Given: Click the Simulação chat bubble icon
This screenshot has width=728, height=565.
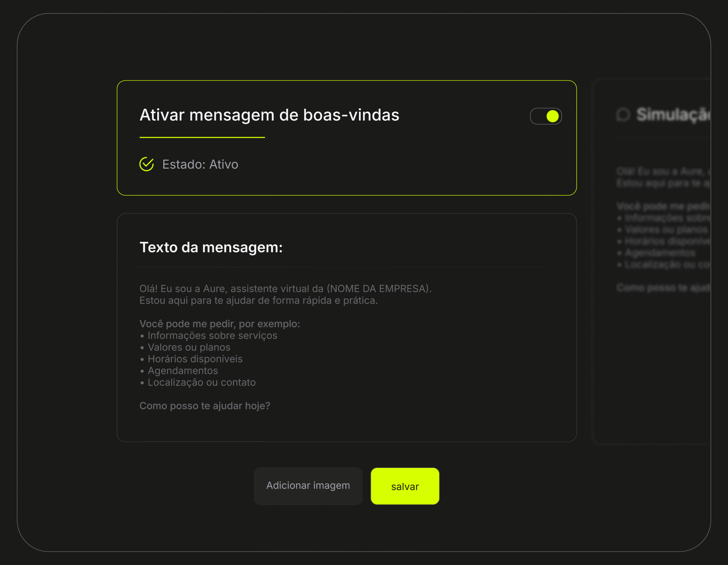Looking at the screenshot, I should pos(623,115).
